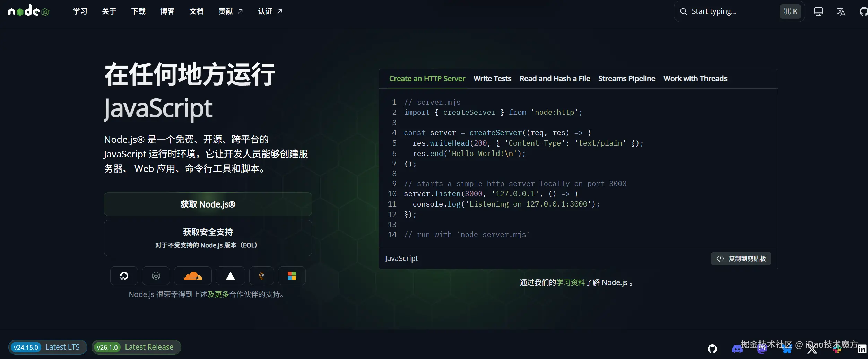The image size is (868, 359).
Task: Click the ⌘K shortcut badge
Action: pyautogui.click(x=790, y=11)
